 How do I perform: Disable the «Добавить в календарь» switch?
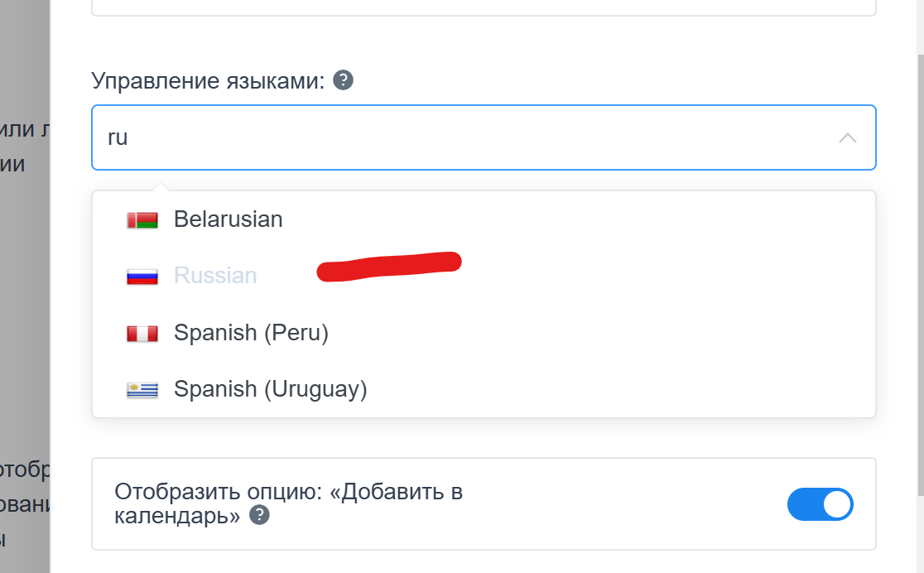point(819,504)
